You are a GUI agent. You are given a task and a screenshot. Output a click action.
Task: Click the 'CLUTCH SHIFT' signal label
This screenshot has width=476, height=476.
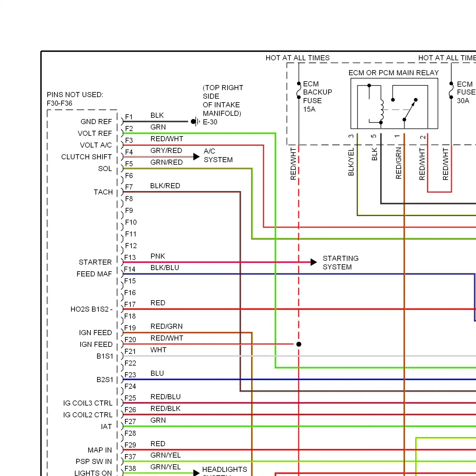(86, 157)
